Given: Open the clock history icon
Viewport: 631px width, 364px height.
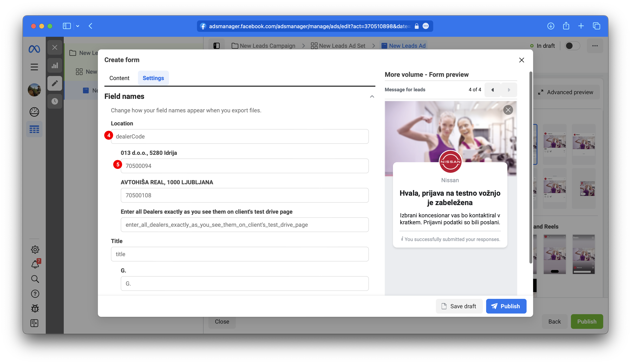Looking at the screenshot, I should pos(55,101).
